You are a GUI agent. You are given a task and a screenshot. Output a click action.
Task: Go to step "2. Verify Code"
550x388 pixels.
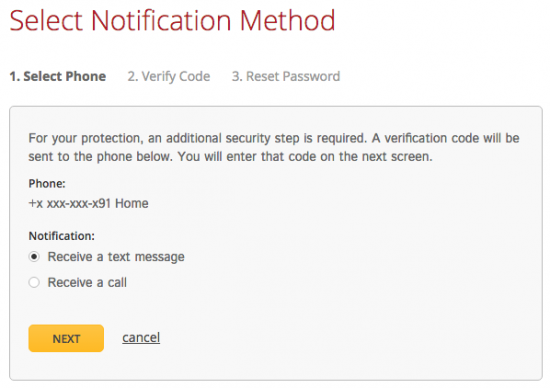point(169,76)
